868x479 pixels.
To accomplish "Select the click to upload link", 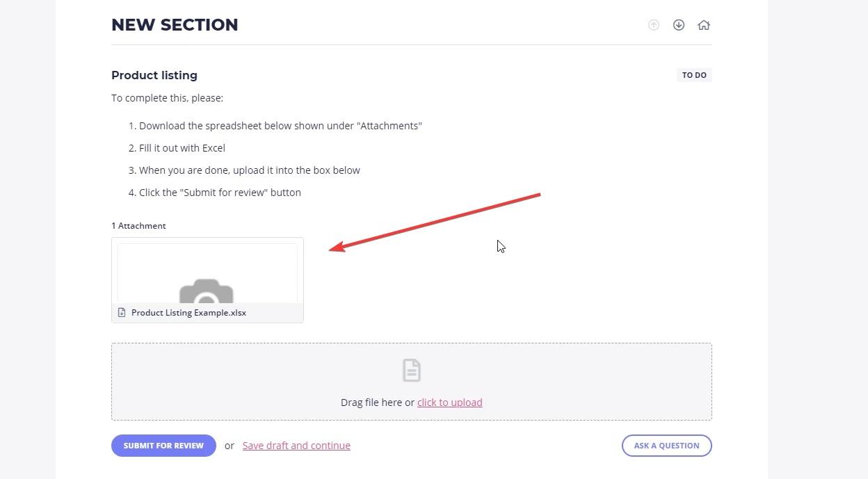I will (x=449, y=403).
